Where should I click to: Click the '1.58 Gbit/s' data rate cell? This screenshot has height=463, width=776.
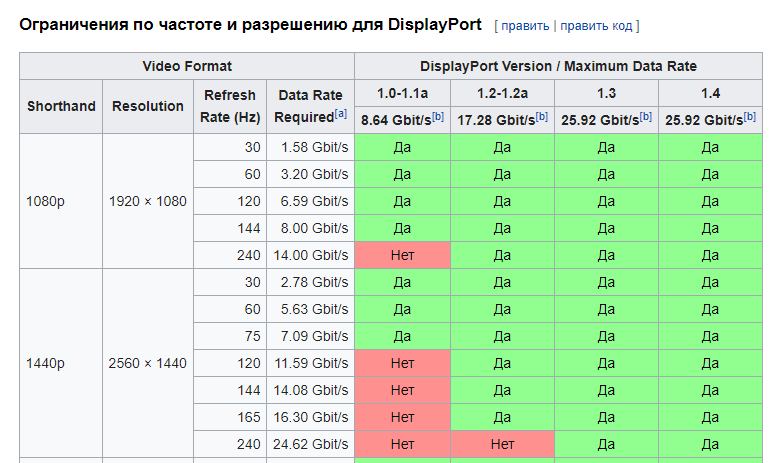click(311, 147)
